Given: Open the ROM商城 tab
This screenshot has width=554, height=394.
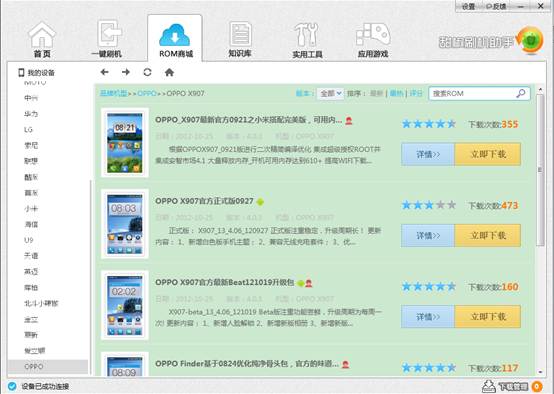Looking at the screenshot, I should tap(175, 39).
